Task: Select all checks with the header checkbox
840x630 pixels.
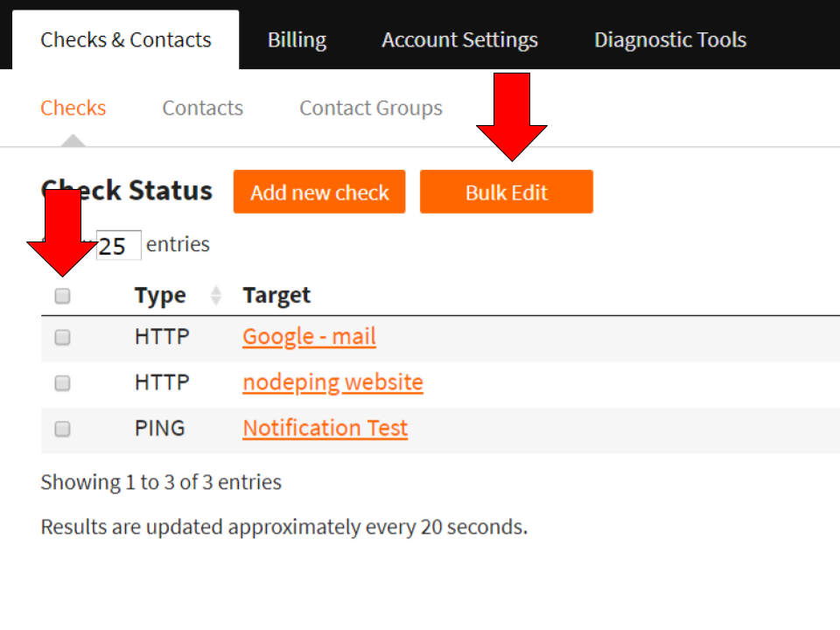Action: pos(62,296)
